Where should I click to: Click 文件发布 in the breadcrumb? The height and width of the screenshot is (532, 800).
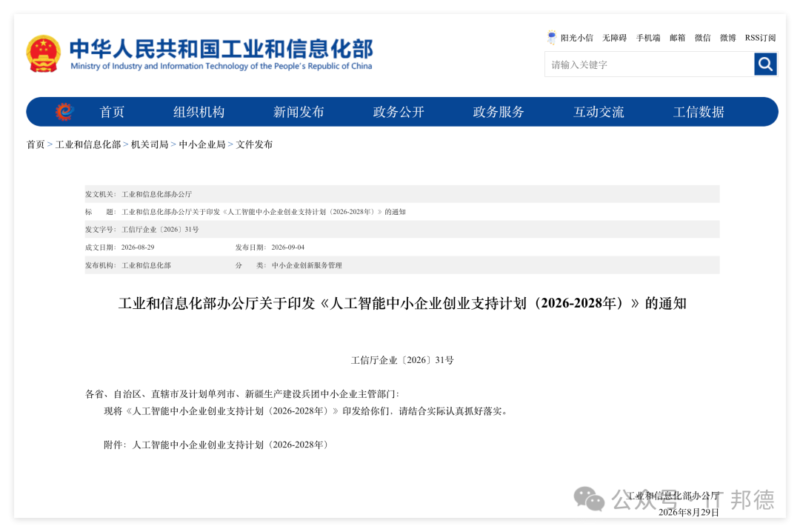coord(254,144)
